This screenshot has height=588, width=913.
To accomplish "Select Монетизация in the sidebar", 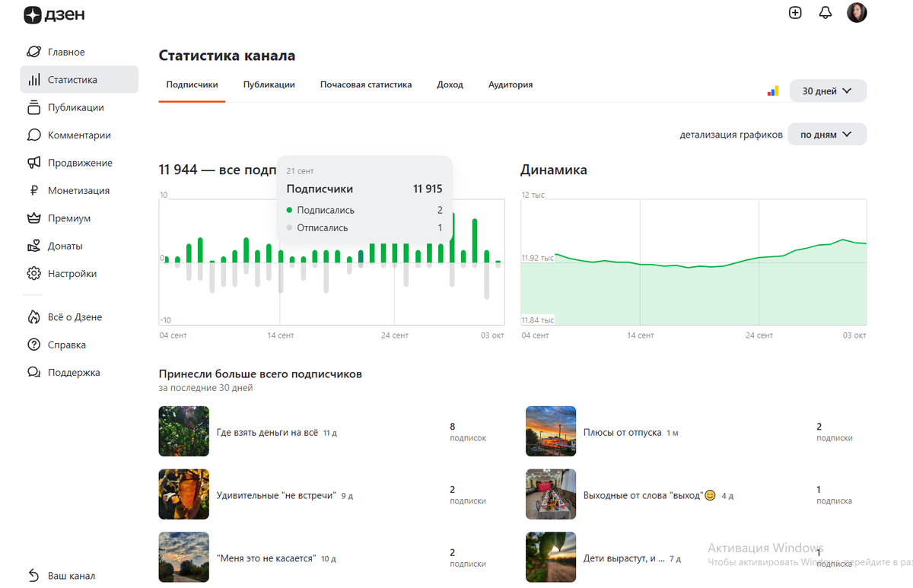I will 79,191.
